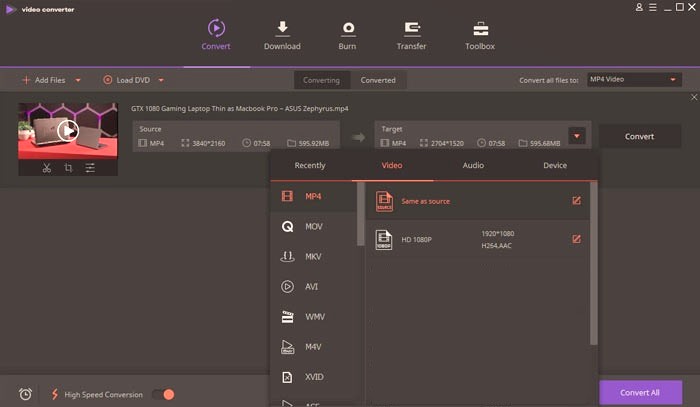Choose the MP4 format
Viewport: 700px width, 407px height.
point(314,196)
